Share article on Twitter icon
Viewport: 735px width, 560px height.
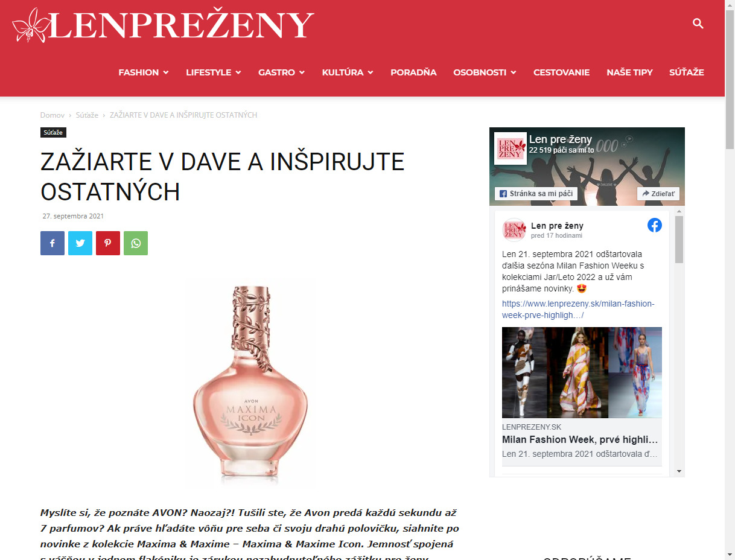tap(80, 243)
